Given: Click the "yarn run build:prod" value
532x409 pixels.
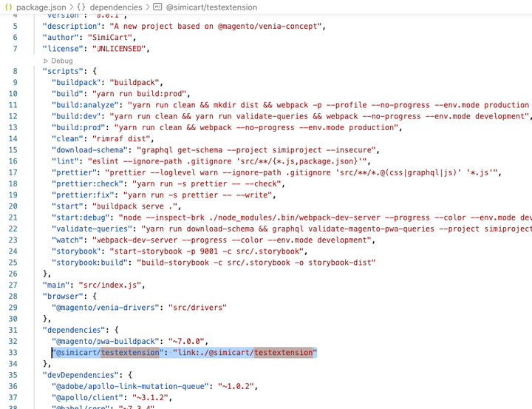Looking at the screenshot, I should point(139,93).
